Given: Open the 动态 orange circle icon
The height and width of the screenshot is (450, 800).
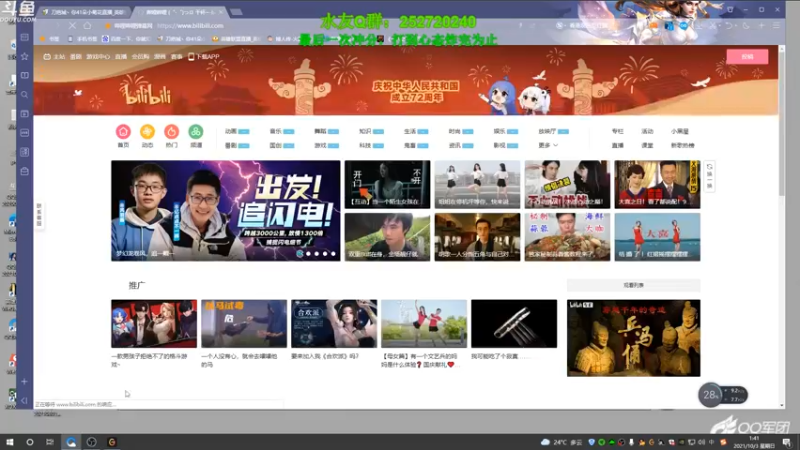Looking at the screenshot, I should pos(147,132).
